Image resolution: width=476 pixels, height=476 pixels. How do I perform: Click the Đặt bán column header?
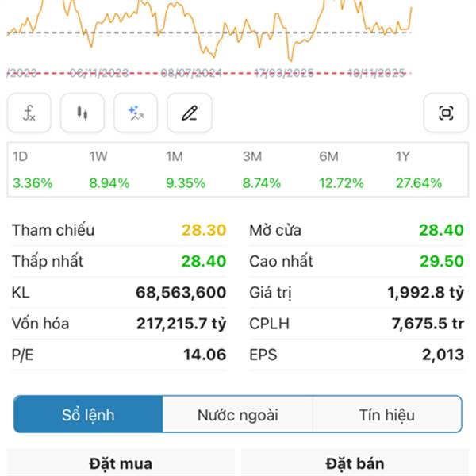coord(355,463)
